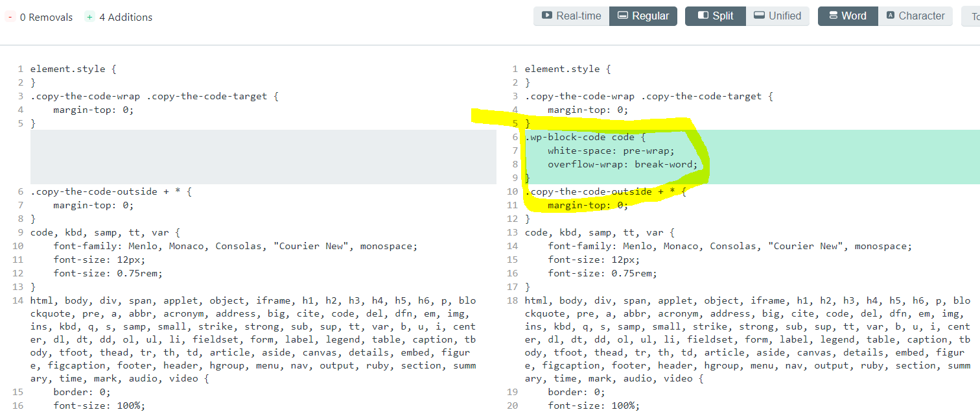Image resolution: width=980 pixels, height=412 pixels.
Task: Click right pane '.copy-the-code-outside + * {' line
Action: [605, 191]
